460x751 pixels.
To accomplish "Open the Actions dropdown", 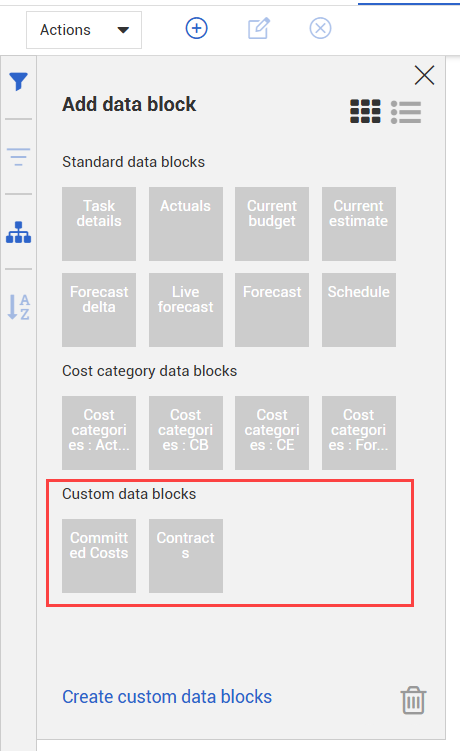I will [84, 30].
